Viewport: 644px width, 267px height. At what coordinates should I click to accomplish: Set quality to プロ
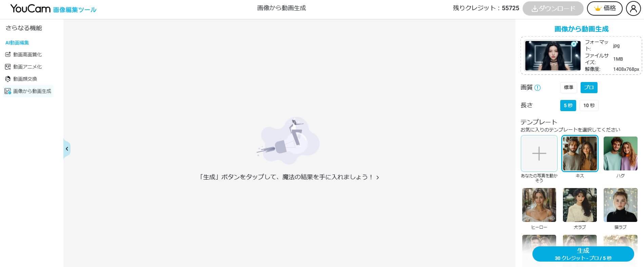tap(589, 87)
